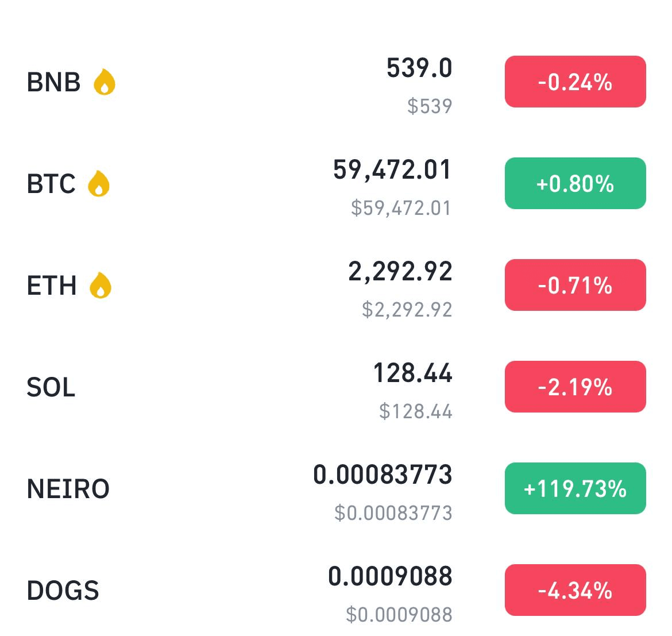This screenshot has width=672, height=636.
Task: Select the ETH ticker name
Action: click(x=52, y=286)
